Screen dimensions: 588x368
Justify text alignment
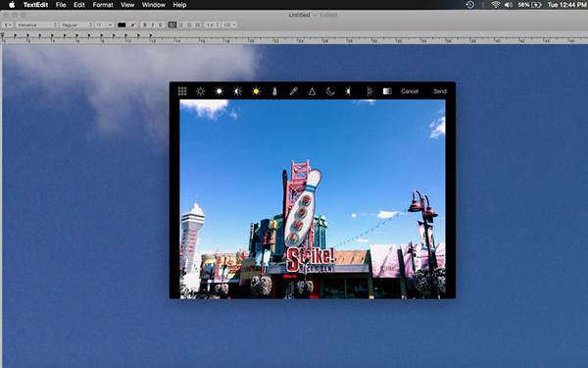(198, 25)
